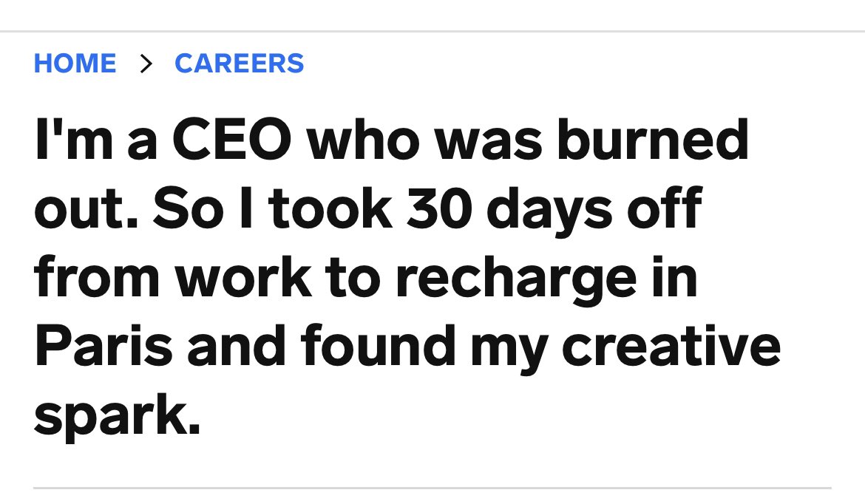Viewport: 865px width, 504px height.
Task: Click the word 'out.' starting the second line
Action: (x=86, y=210)
